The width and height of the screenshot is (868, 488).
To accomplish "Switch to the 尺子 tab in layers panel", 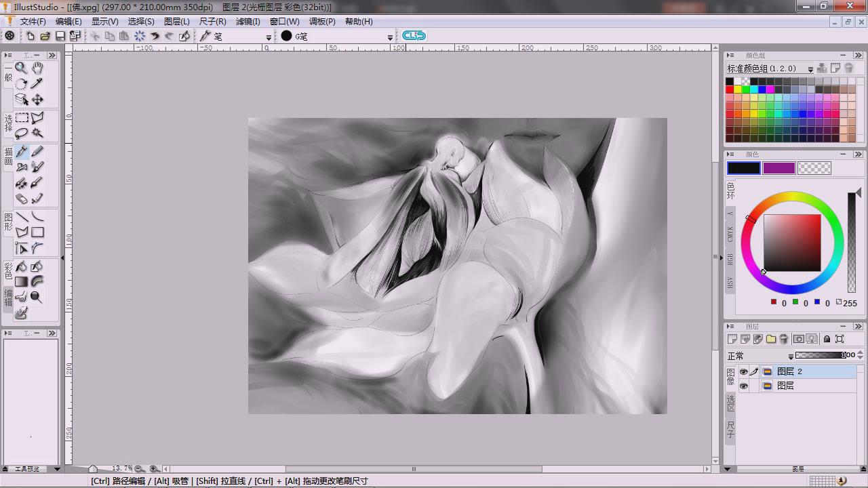I will 730,430.
